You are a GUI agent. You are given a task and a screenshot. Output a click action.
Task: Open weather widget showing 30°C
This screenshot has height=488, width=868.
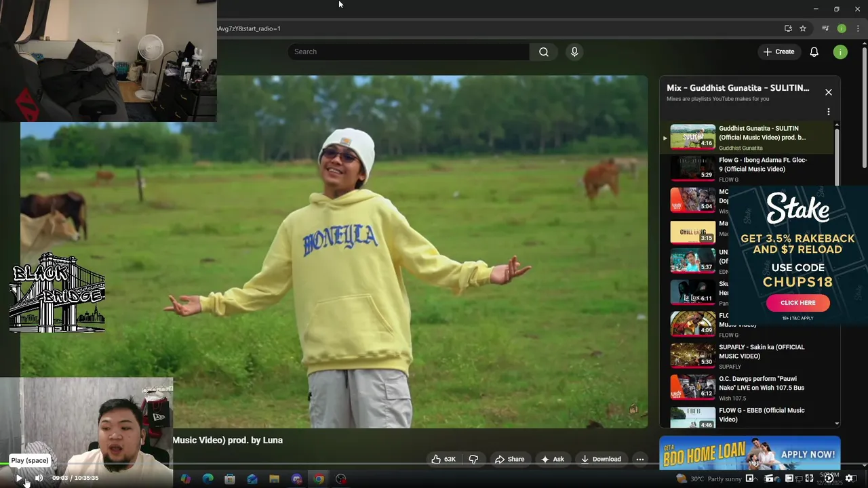(x=709, y=479)
